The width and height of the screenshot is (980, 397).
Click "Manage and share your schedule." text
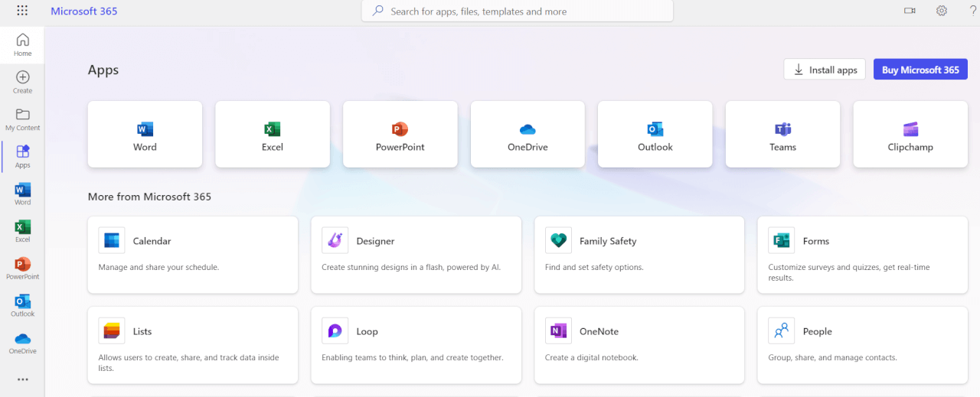coord(158,267)
